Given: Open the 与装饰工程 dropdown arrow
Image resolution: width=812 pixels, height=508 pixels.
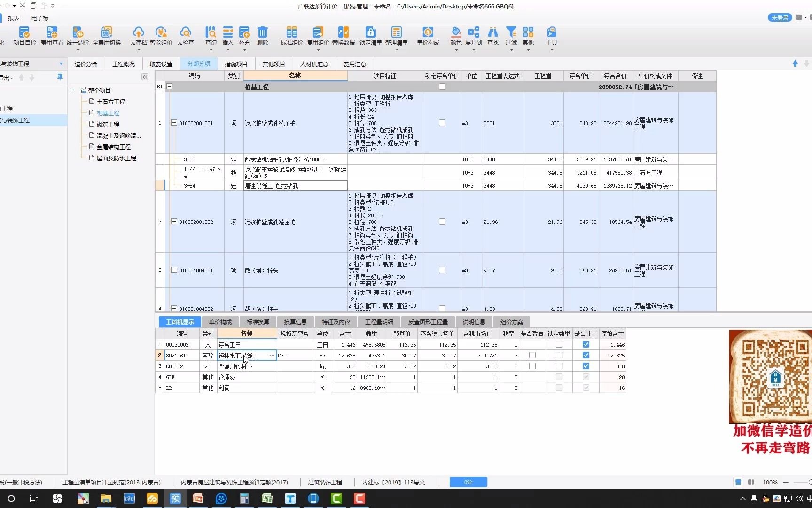Looking at the screenshot, I should 61,64.
